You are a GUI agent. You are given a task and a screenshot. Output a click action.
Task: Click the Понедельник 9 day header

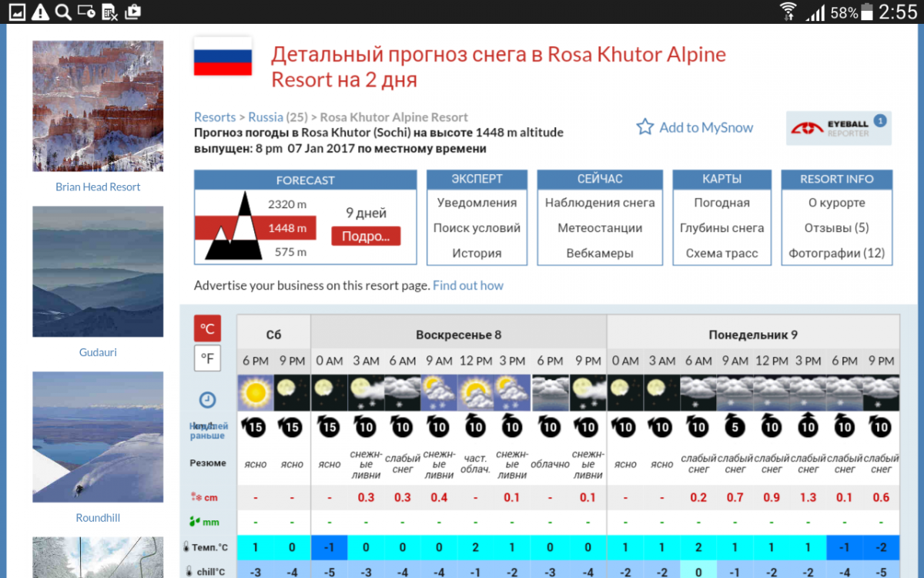click(x=753, y=334)
